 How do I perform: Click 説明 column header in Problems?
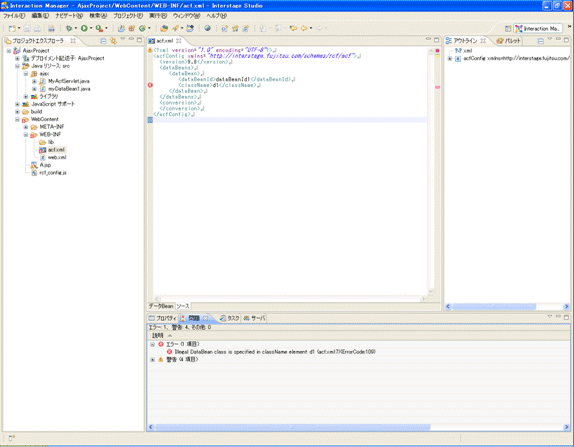click(158, 335)
